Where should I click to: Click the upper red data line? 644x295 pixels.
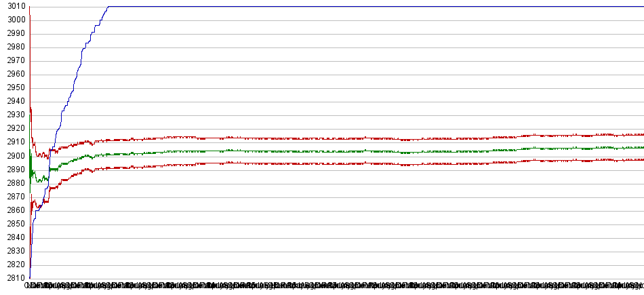[339, 138]
